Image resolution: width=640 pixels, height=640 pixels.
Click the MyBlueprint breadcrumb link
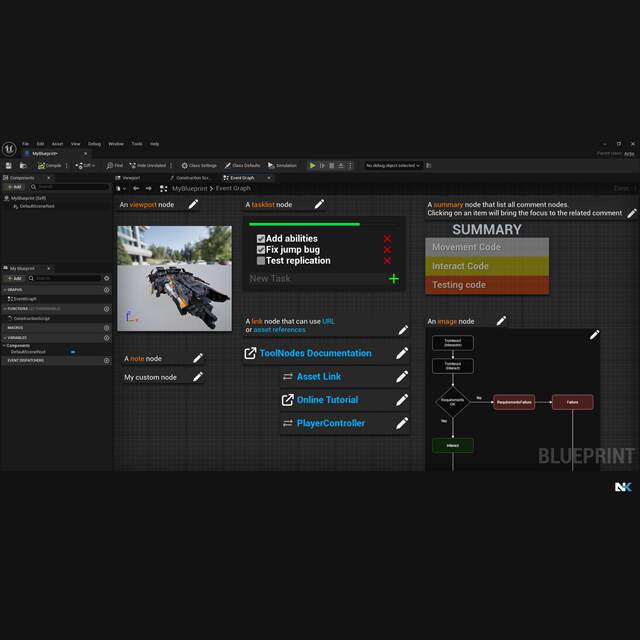(x=189, y=188)
